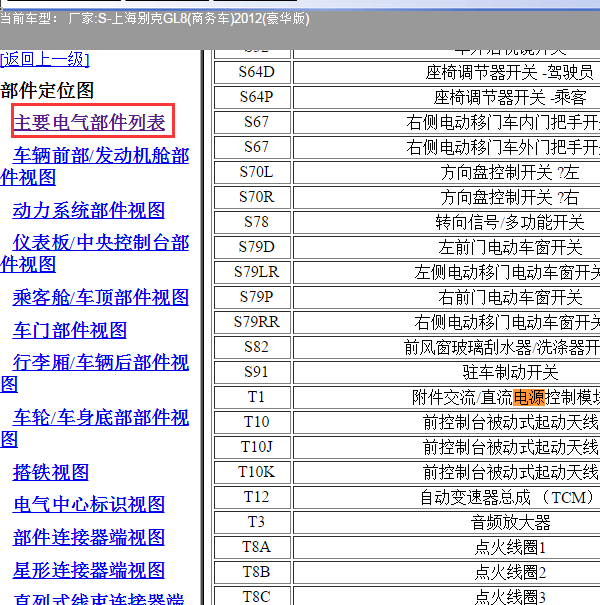Click 左侧电动移门电动车窗开关 description

(x=507, y=273)
